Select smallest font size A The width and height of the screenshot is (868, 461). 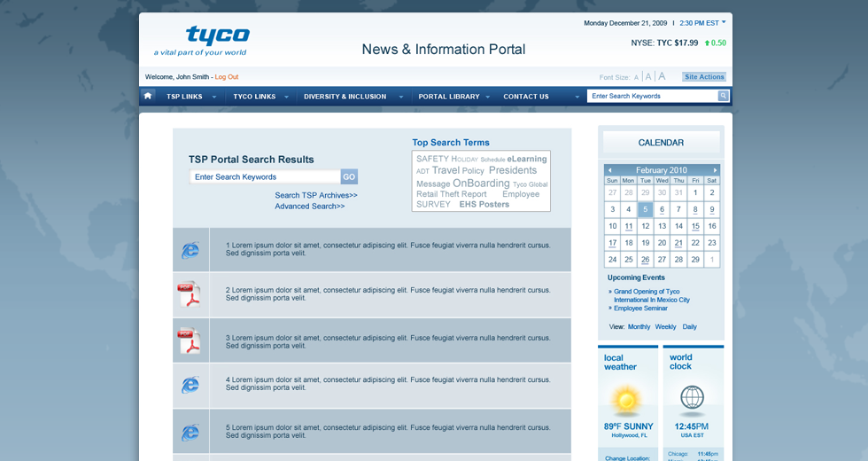click(x=636, y=78)
